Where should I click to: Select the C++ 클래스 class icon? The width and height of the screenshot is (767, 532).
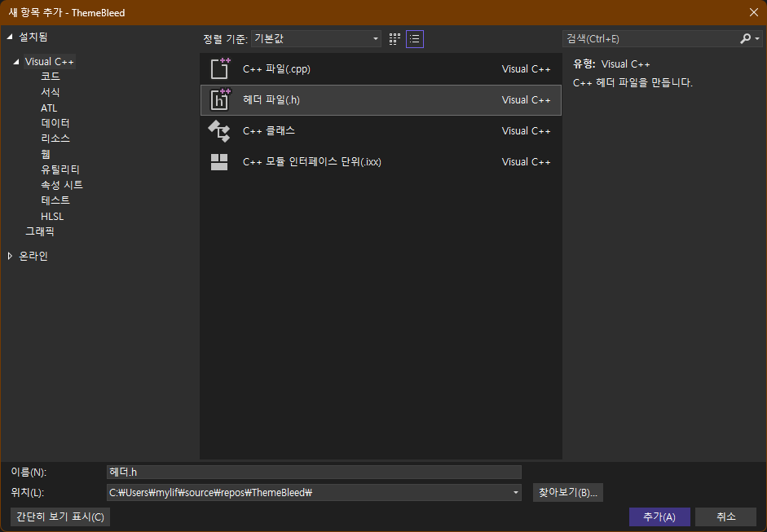tap(219, 131)
